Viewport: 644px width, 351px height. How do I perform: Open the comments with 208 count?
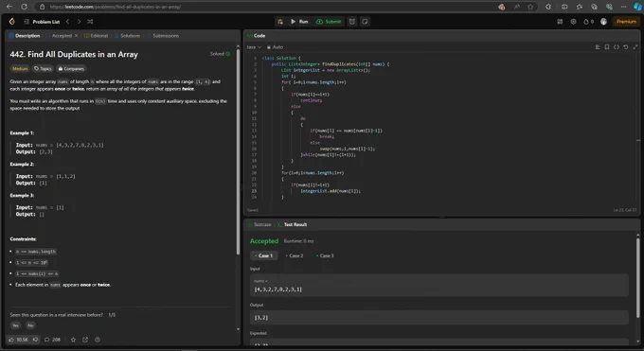(x=52, y=340)
